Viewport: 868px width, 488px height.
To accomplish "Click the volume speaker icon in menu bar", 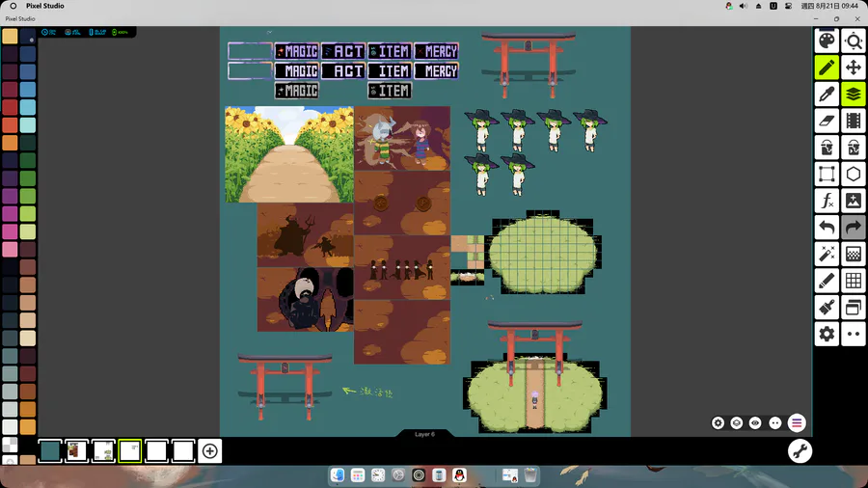I will pos(743,6).
